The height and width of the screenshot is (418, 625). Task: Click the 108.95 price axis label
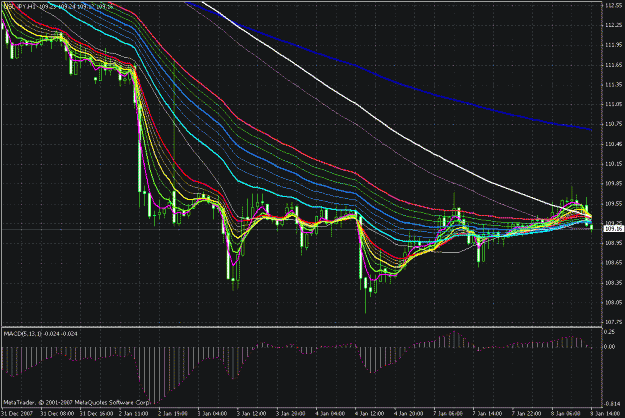coord(614,243)
